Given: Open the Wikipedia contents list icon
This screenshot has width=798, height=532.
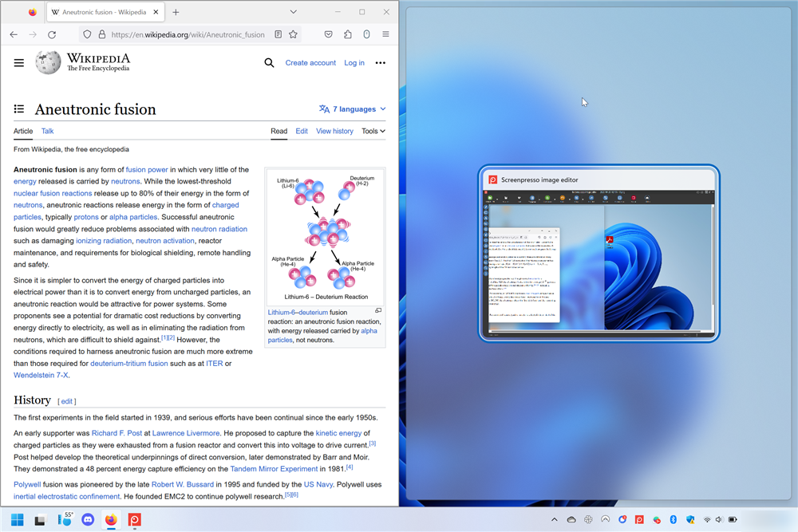Looking at the screenshot, I should pyautogui.click(x=18, y=108).
